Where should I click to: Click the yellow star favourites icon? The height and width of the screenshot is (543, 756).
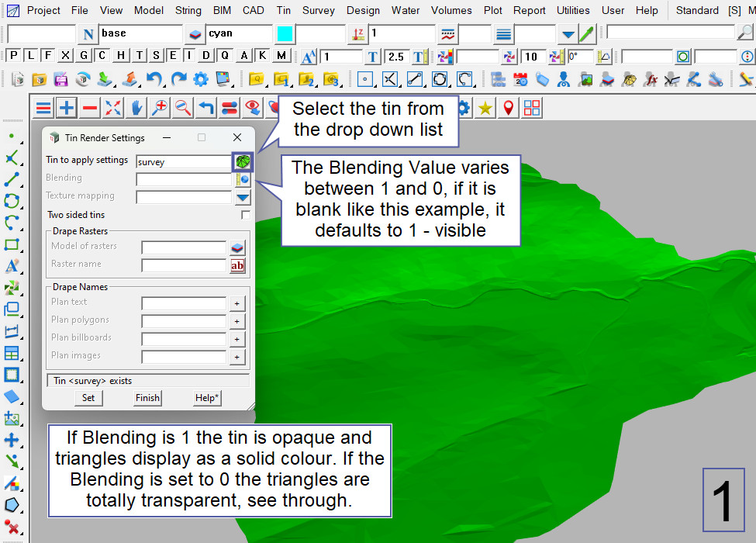click(x=485, y=108)
